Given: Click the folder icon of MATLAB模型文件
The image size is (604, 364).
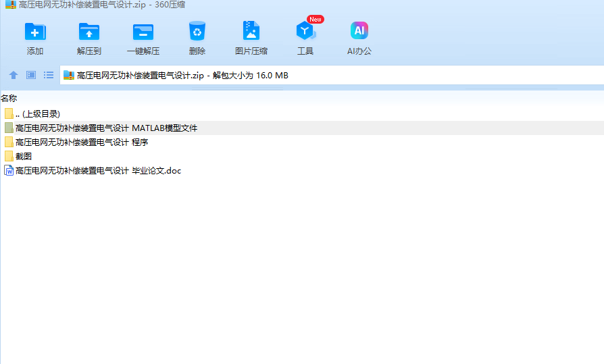Looking at the screenshot, I should [9, 128].
